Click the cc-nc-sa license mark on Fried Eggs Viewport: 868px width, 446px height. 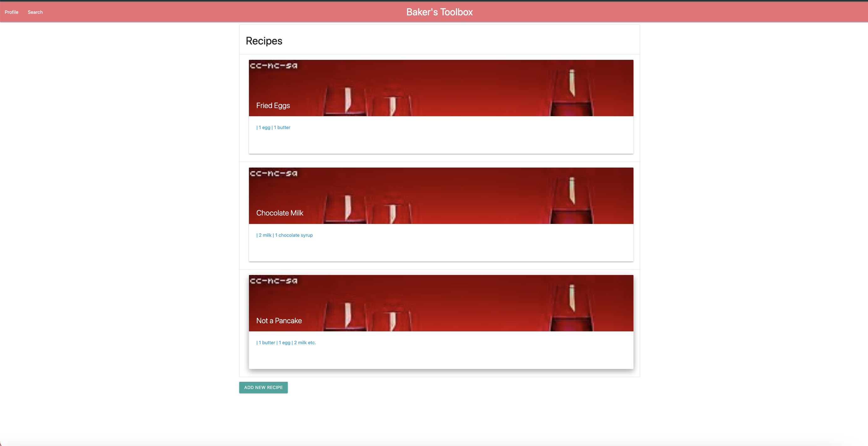(x=273, y=65)
